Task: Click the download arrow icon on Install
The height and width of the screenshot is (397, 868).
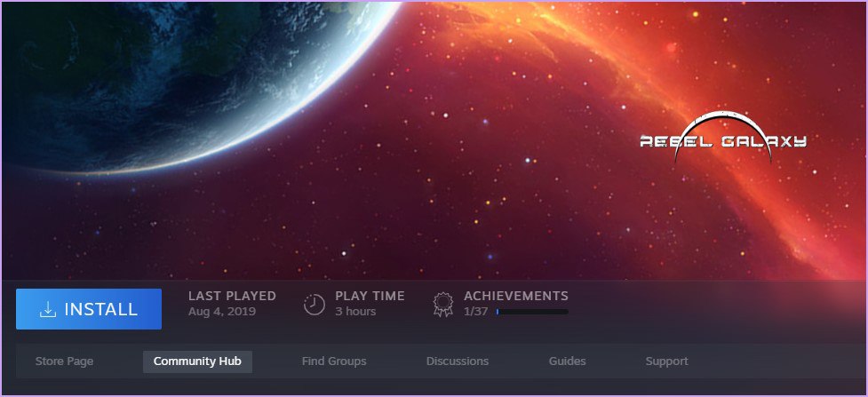Action: point(48,309)
